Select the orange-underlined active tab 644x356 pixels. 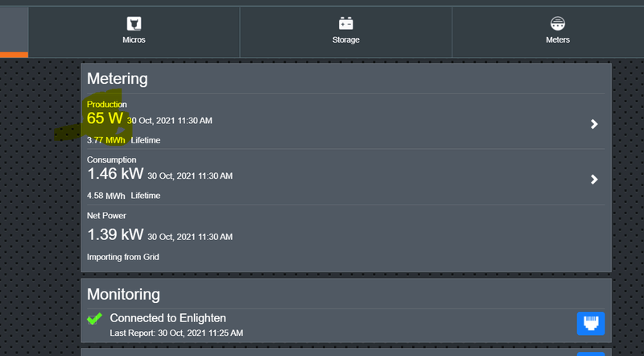(x=14, y=32)
